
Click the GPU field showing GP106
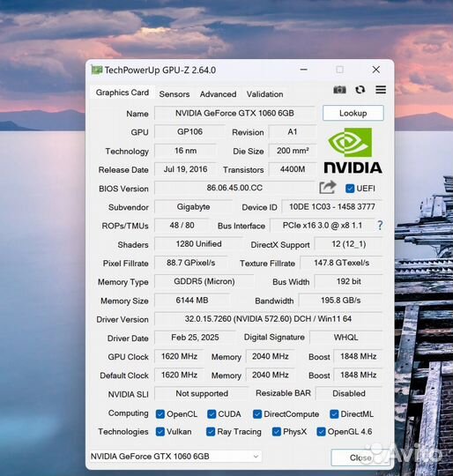click(x=190, y=131)
